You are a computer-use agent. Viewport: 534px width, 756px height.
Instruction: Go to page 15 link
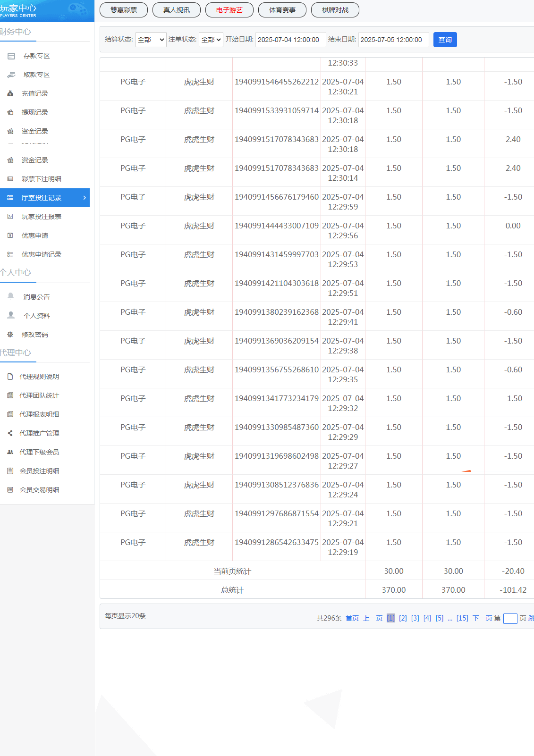coord(462,618)
